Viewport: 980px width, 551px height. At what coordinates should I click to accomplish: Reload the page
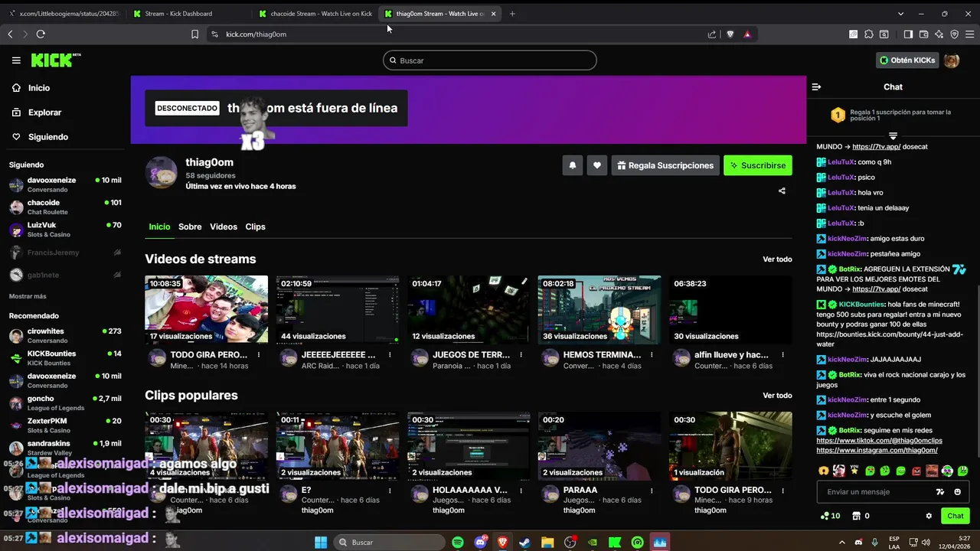click(x=41, y=34)
